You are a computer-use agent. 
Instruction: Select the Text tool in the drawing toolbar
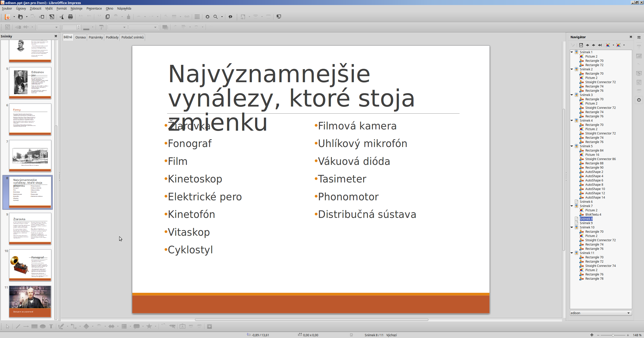point(51,326)
